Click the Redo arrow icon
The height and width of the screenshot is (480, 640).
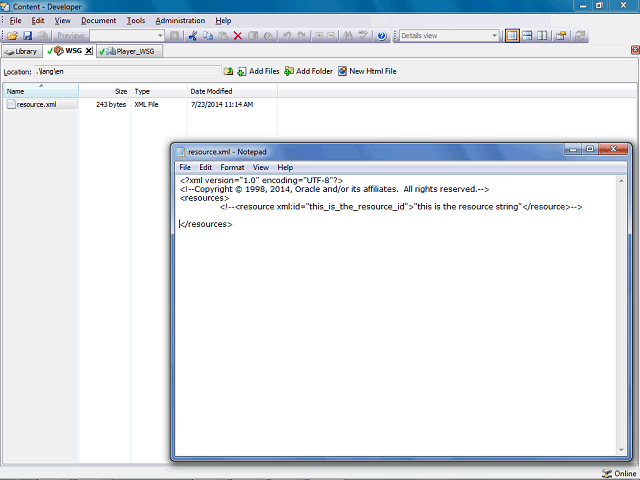[301, 36]
